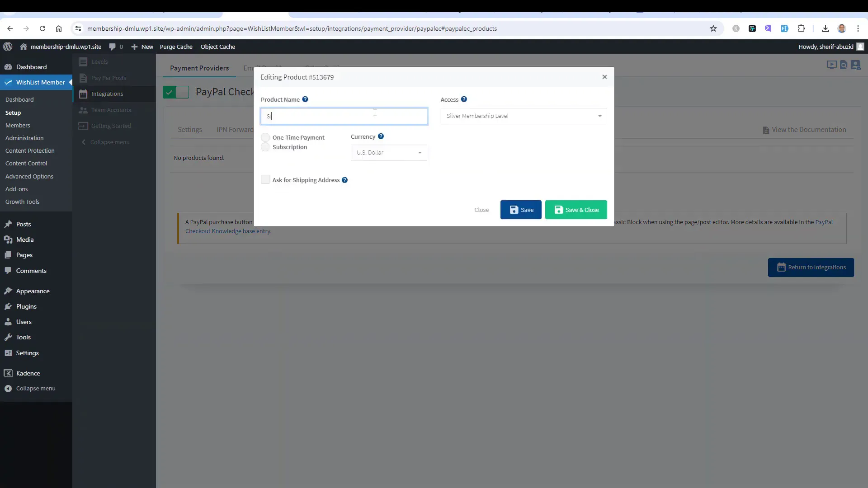Open the New content admin bar menu
The width and height of the screenshot is (868, 488).
coord(142,47)
